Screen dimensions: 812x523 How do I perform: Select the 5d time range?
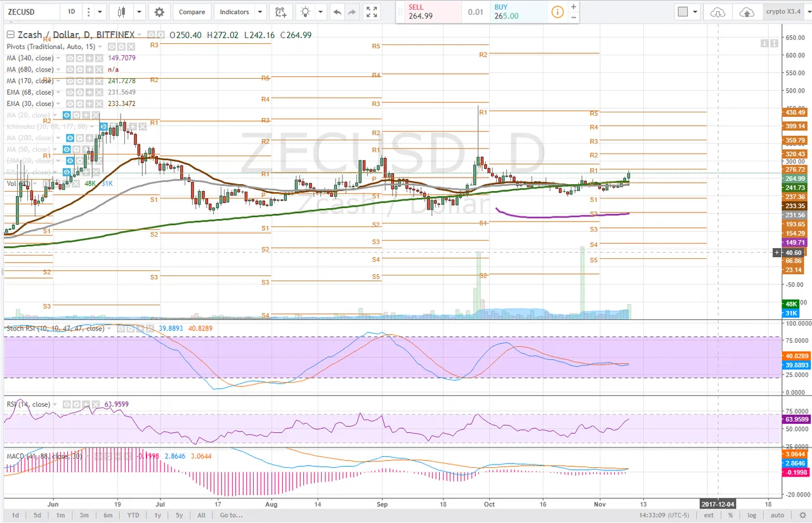point(37,515)
